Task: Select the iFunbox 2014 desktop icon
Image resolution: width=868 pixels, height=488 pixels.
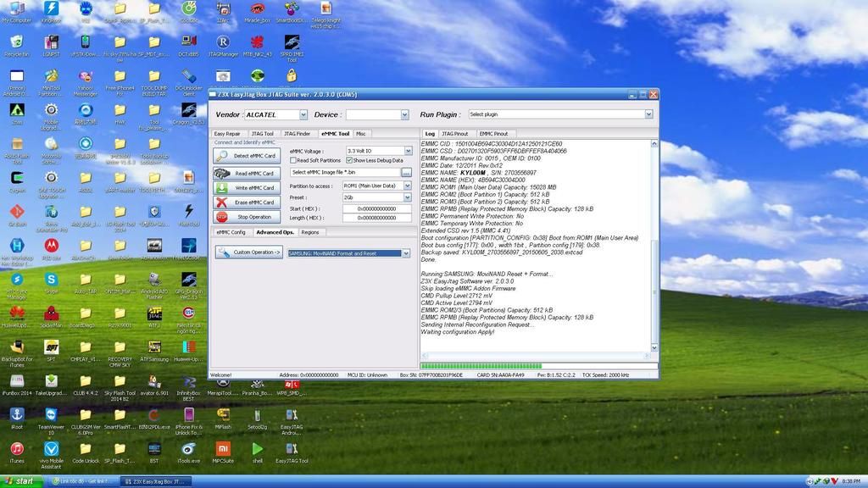Action: point(17,385)
